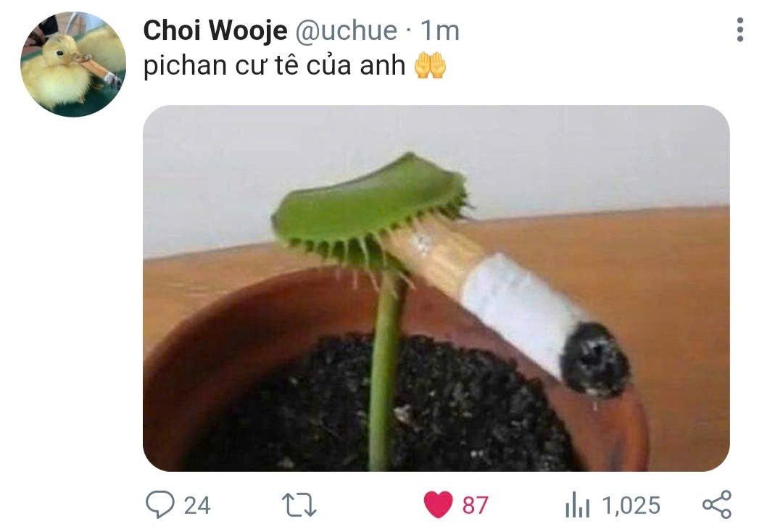Tap the retweet arrows icon

[299, 504]
